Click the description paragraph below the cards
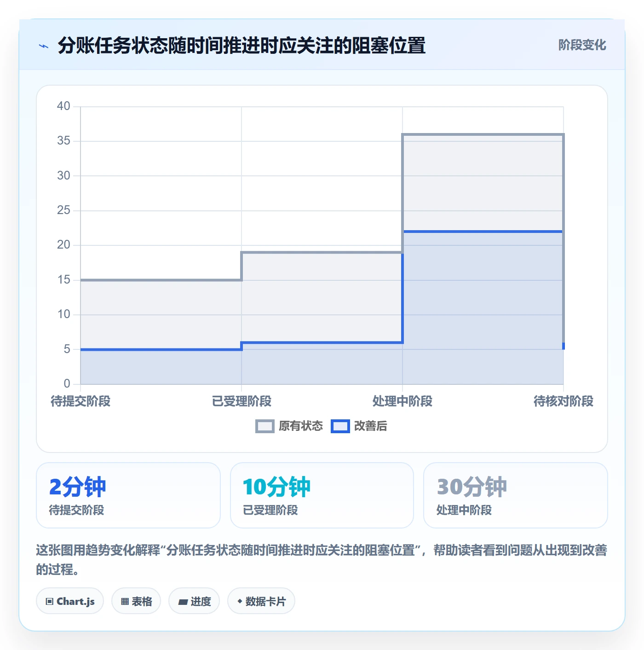The height and width of the screenshot is (650, 644). click(322, 560)
